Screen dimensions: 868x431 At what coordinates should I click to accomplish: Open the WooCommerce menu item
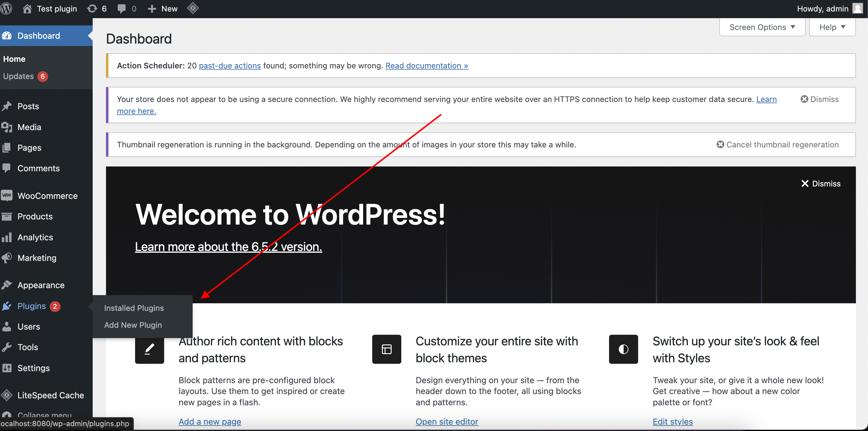pyautogui.click(x=47, y=196)
